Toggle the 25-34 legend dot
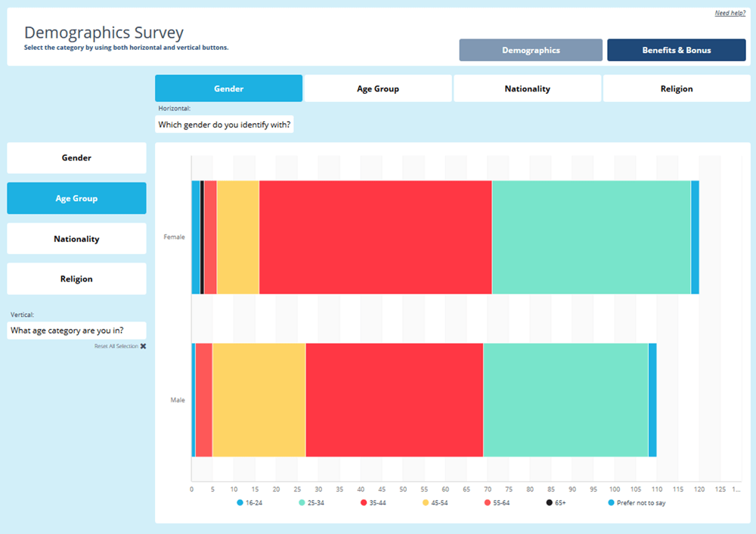 coord(302,503)
